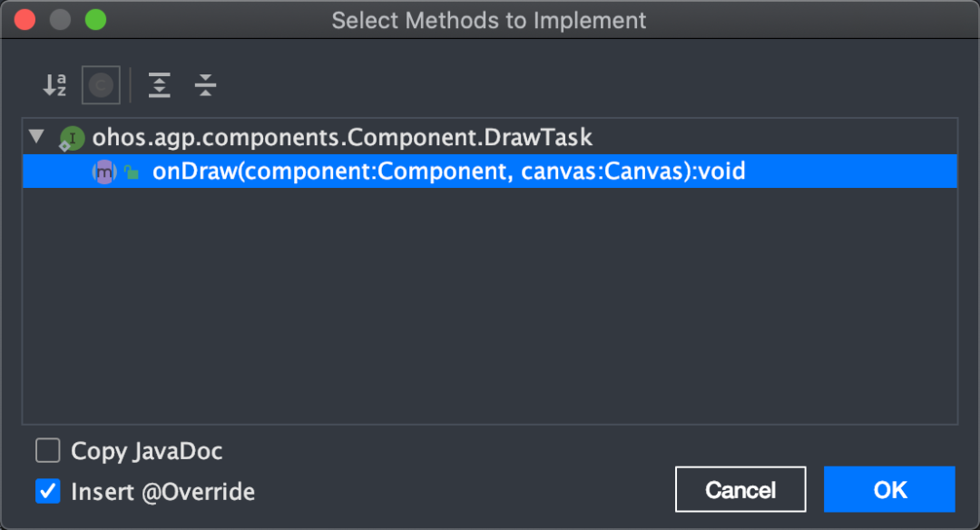Uncheck the Insert @Override checkbox

48,491
